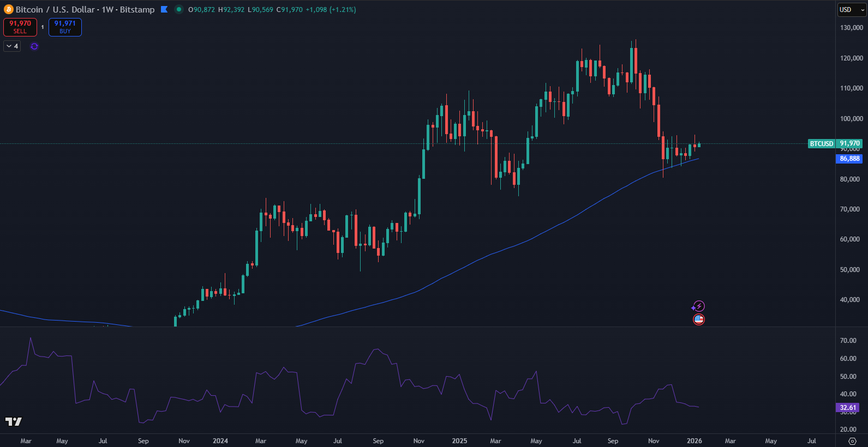The height and width of the screenshot is (447, 868).
Task: Click the purple refresh indicator icon
Action: (34, 46)
